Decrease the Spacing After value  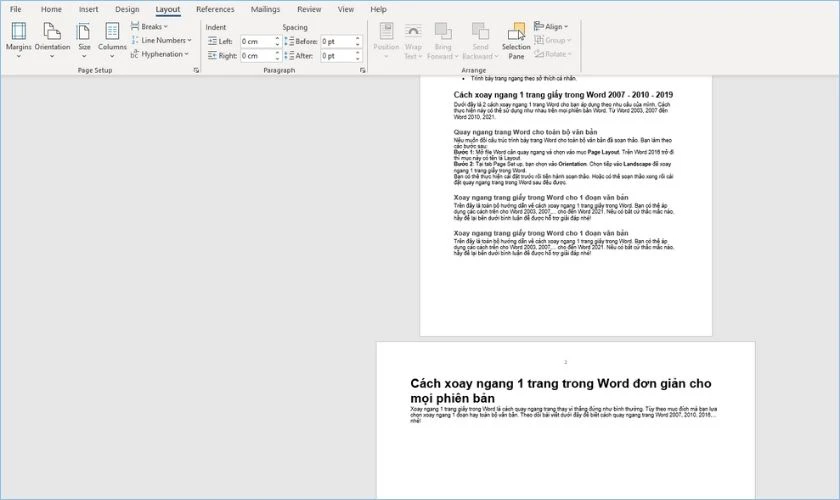tap(358, 58)
